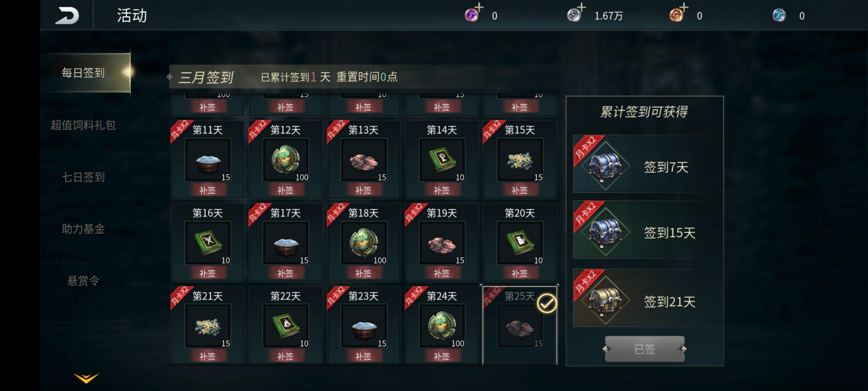
Task: Select the Day 14 green book reward
Action: pyautogui.click(x=442, y=160)
